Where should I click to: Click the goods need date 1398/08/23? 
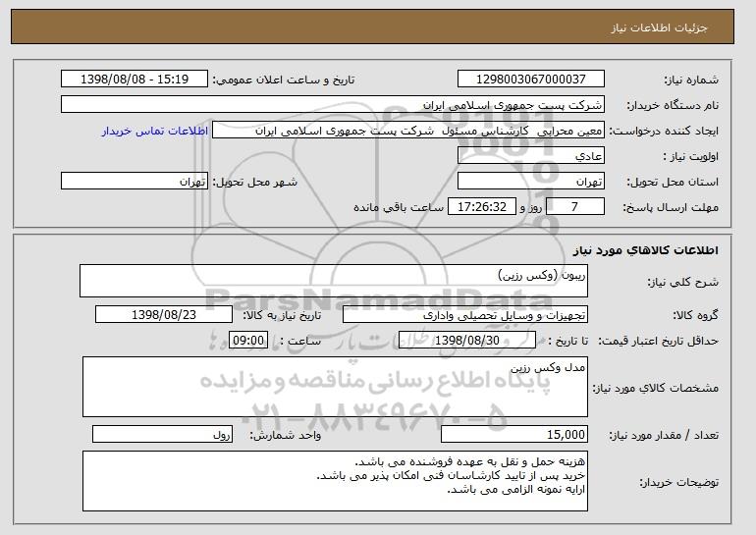(164, 315)
